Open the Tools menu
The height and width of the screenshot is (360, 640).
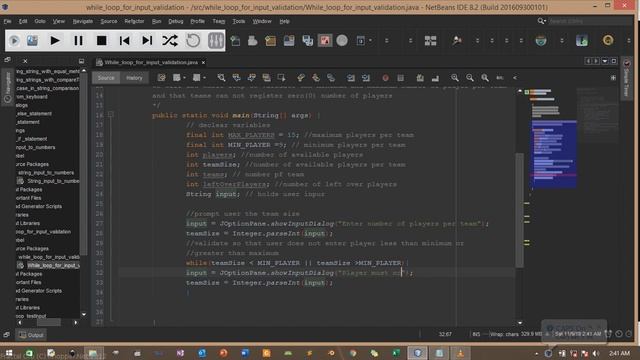[x=239, y=21]
